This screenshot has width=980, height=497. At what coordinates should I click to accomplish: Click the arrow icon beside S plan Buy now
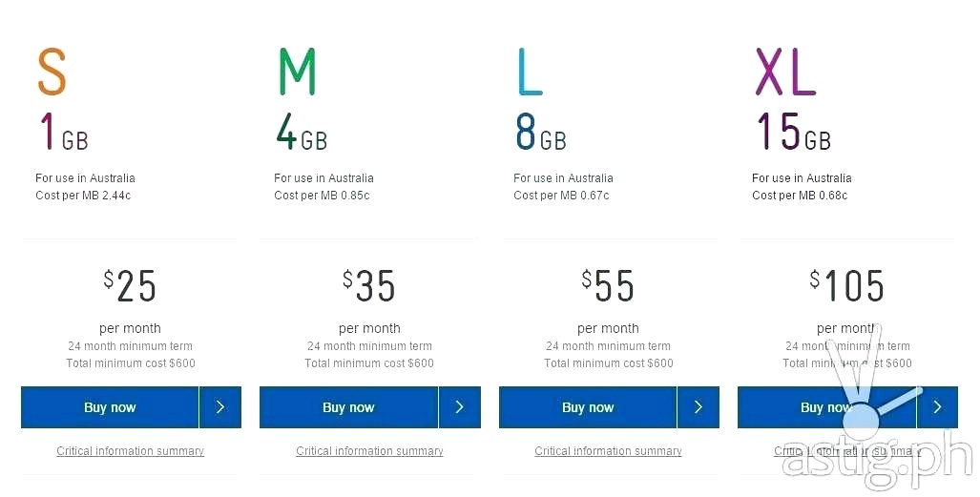(220, 407)
